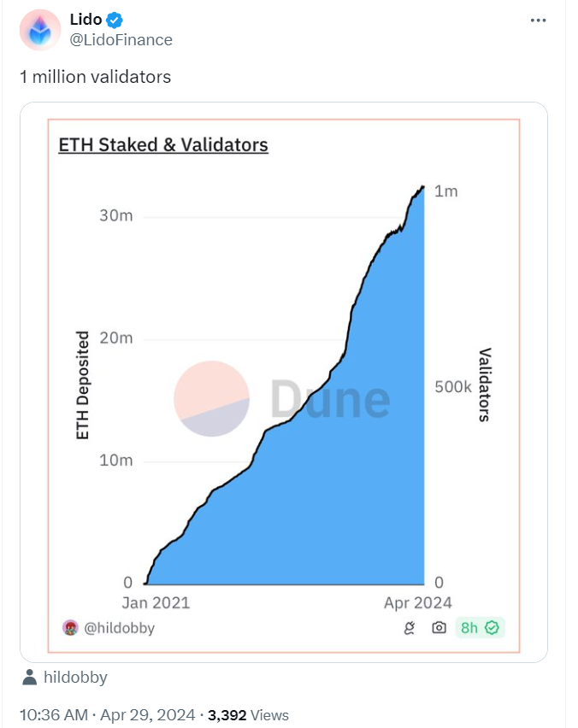This screenshot has height=728, width=578.
Task: Click the green 8h refresh badge
Action: 480,628
